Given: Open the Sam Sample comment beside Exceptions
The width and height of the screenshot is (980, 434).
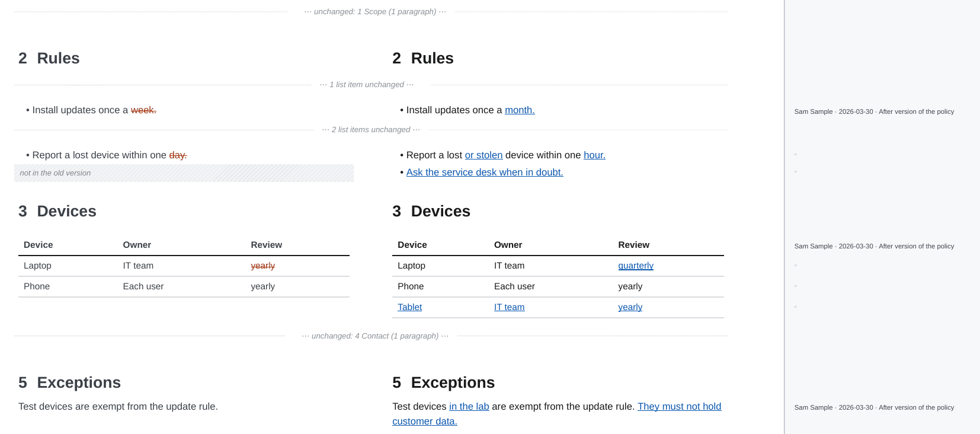Looking at the screenshot, I should tap(874, 408).
